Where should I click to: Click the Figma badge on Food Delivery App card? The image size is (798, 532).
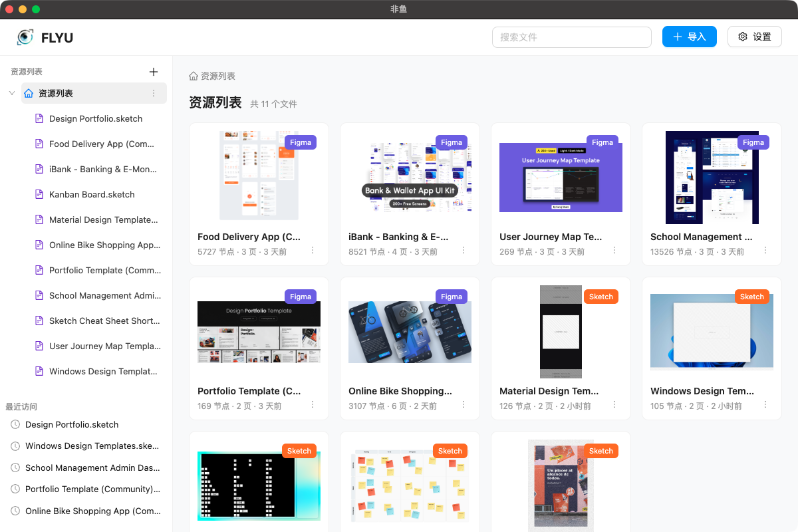click(301, 142)
